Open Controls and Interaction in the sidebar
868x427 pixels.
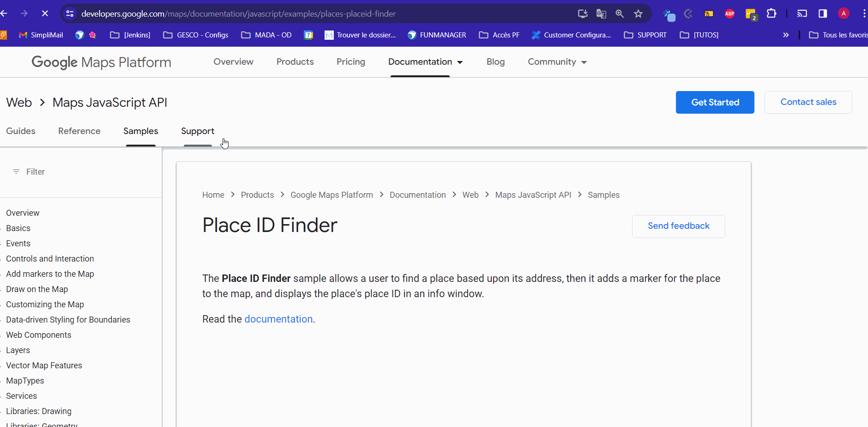tap(50, 259)
